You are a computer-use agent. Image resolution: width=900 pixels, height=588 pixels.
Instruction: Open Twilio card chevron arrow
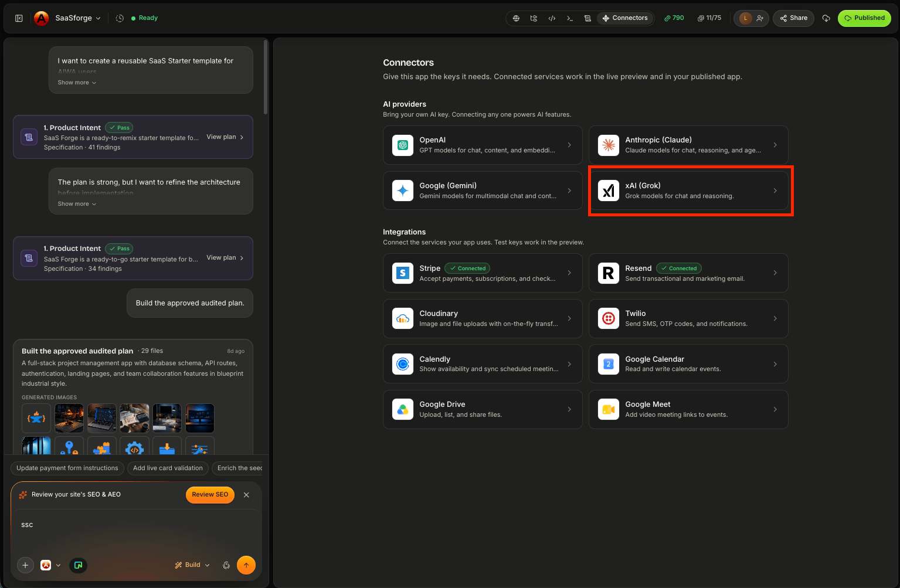(x=775, y=318)
